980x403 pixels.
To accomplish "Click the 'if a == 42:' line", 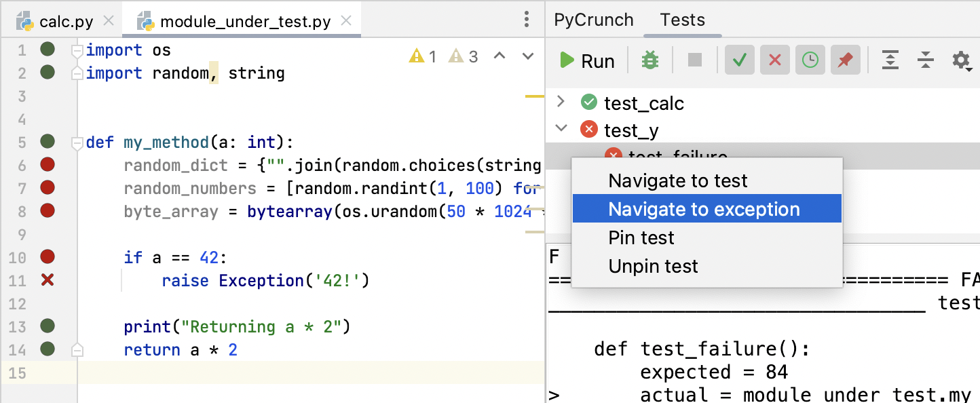I will tap(174, 258).
